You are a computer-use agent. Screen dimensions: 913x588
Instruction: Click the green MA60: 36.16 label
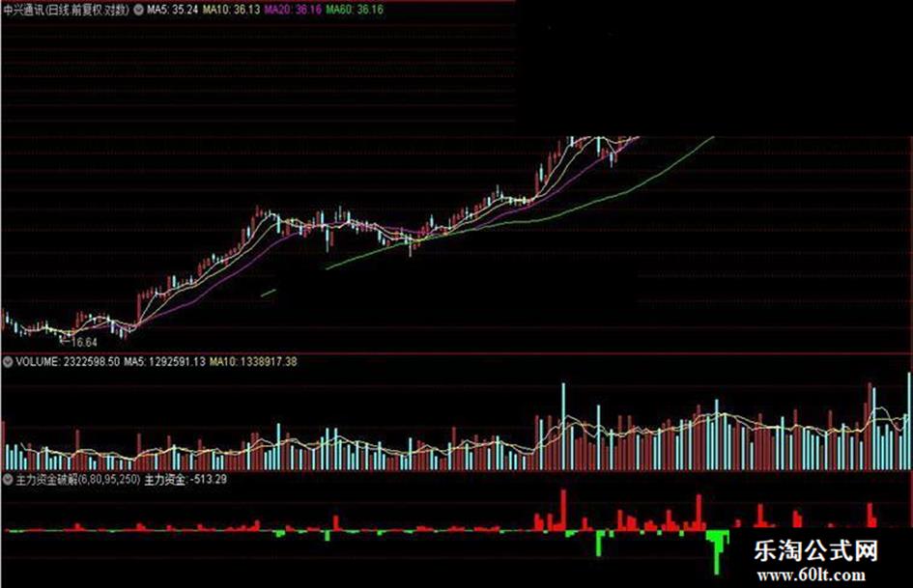tap(354, 10)
